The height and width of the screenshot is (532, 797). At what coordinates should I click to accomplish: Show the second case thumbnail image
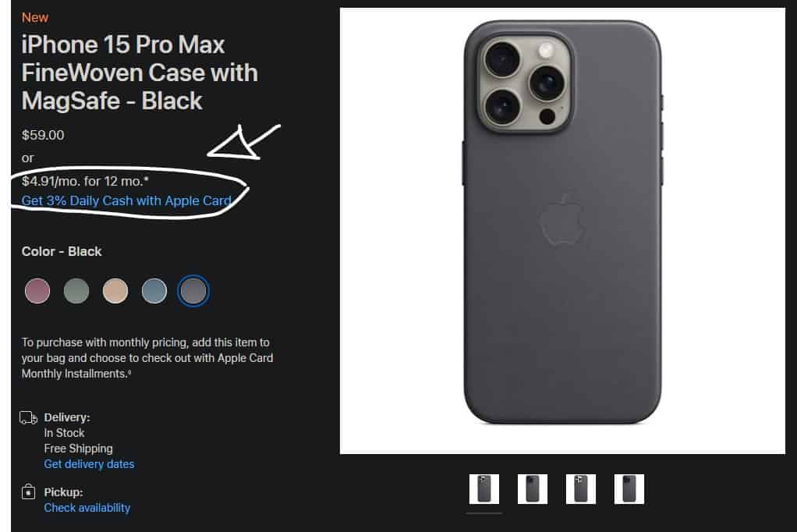coord(532,489)
